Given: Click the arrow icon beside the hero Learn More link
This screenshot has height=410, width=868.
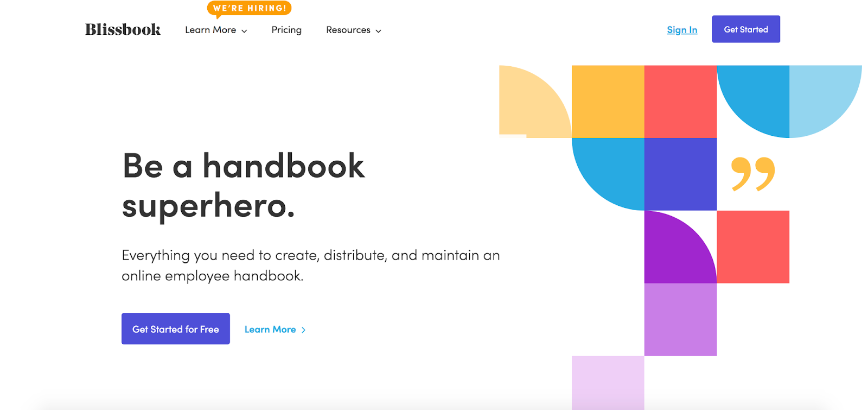Looking at the screenshot, I should point(304,330).
